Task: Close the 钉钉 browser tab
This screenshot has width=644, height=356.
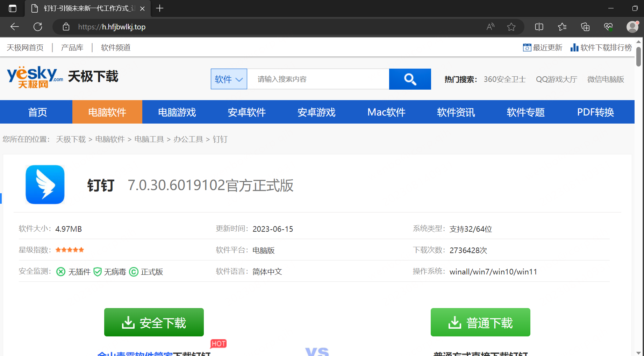Action: [142, 9]
